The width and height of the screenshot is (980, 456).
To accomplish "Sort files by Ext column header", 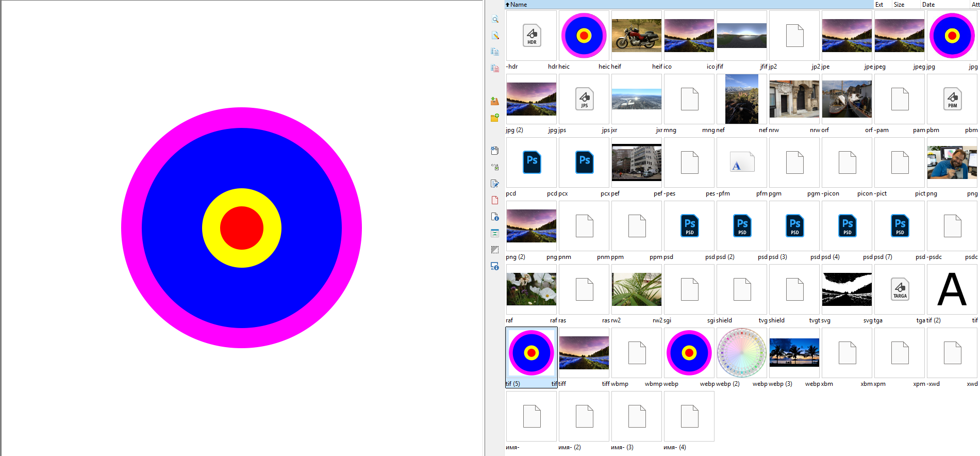I will coord(879,5).
